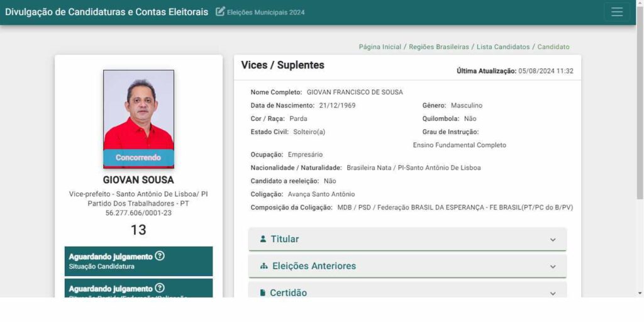Click the Candidato breadcrumb item
The height and width of the screenshot is (322, 644).
point(553,47)
